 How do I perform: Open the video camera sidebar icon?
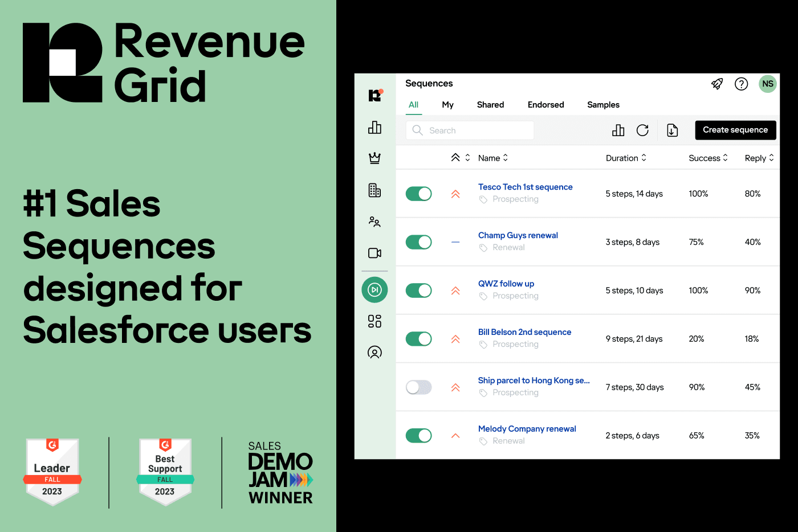point(374,253)
